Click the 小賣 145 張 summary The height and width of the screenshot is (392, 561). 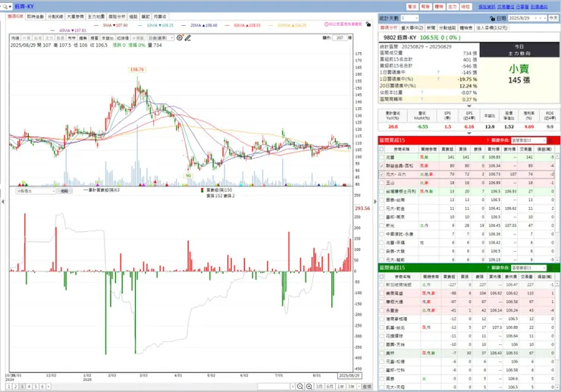coord(519,74)
